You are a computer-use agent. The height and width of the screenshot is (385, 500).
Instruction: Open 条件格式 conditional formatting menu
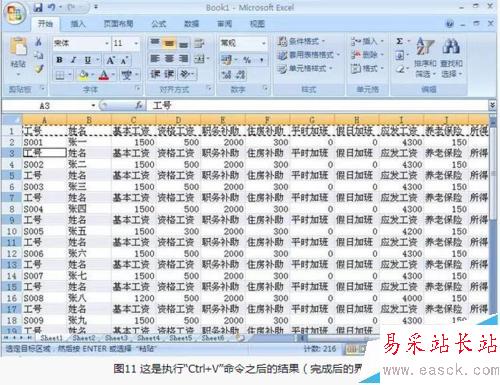(x=302, y=41)
